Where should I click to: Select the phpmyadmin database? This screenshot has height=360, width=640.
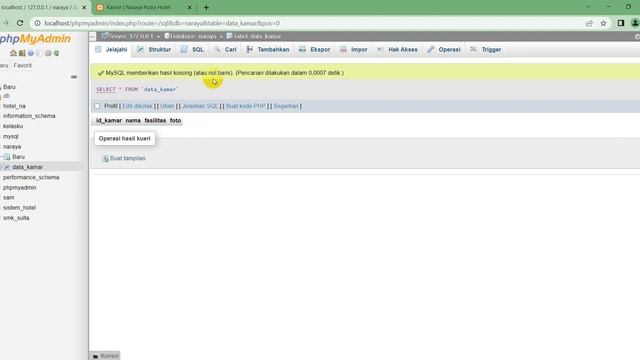coord(20,188)
